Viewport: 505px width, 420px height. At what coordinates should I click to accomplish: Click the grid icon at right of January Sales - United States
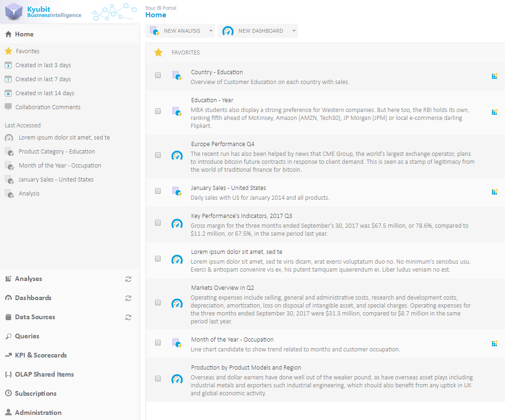tap(495, 192)
